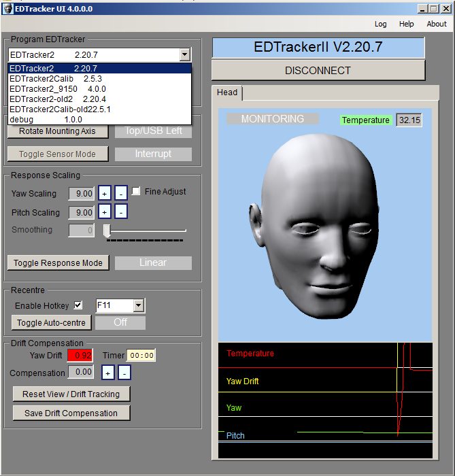455x476 pixels.
Task: Select debug 1.0.0 firmware option
Action: pyautogui.click(x=99, y=119)
